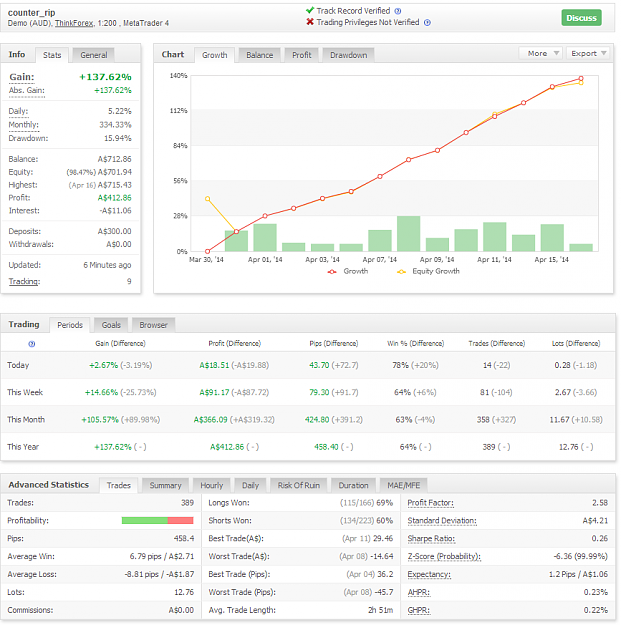Click the first equity growth point at Mar 30
This screenshot has width=621, height=625.
207,199
